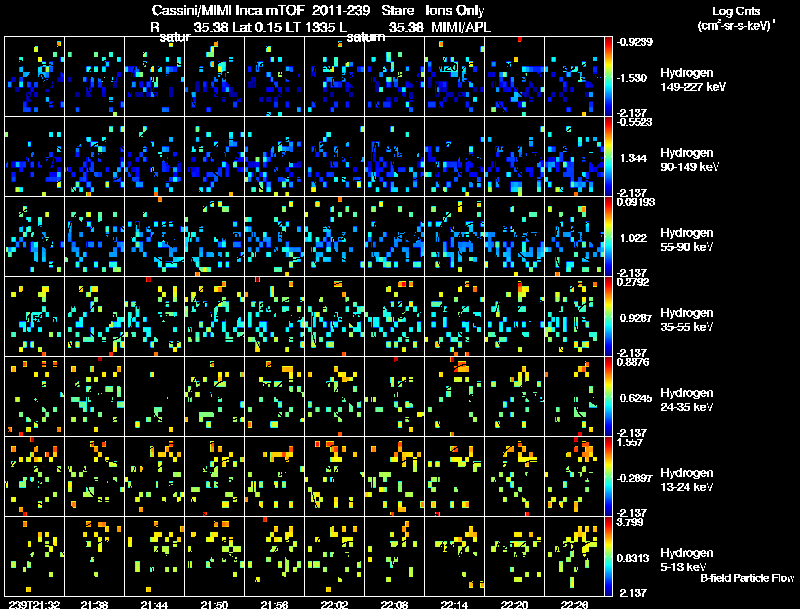Select the 'Hydrogen 35-55 keV' row label
The width and height of the screenshot is (800, 609).
(x=687, y=320)
